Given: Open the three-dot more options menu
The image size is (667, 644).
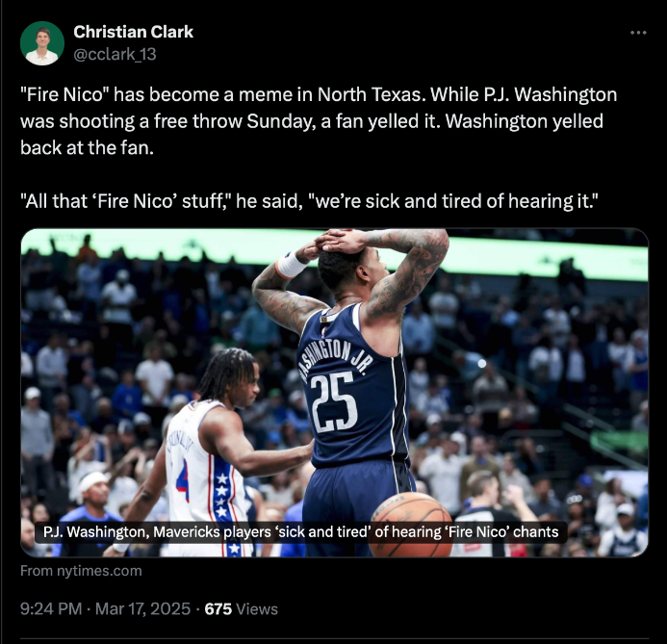Looking at the screenshot, I should [x=638, y=33].
